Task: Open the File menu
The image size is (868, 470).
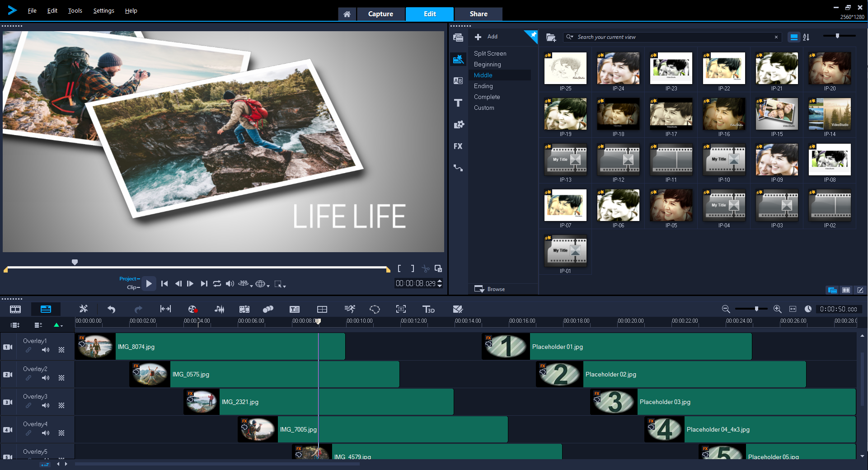Action: coord(32,10)
